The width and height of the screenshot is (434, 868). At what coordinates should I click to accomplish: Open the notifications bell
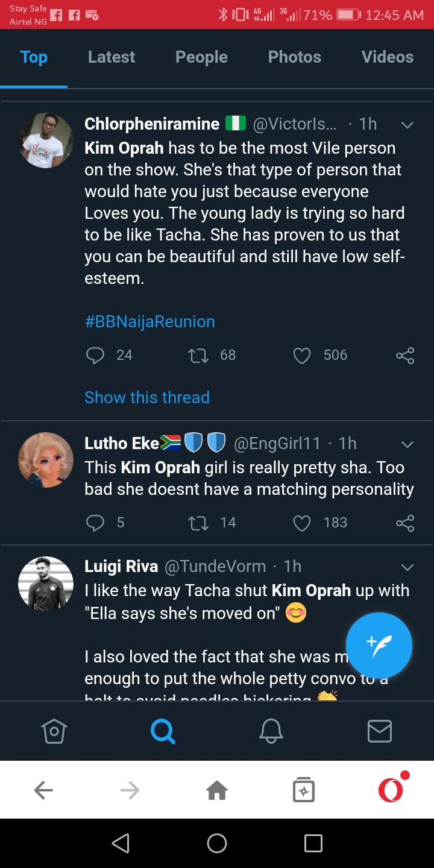(x=271, y=731)
